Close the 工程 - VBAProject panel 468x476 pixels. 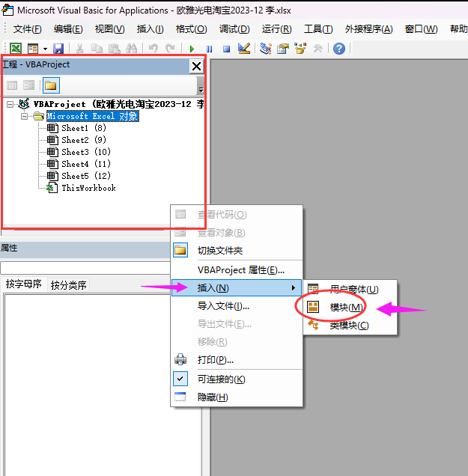196,66
